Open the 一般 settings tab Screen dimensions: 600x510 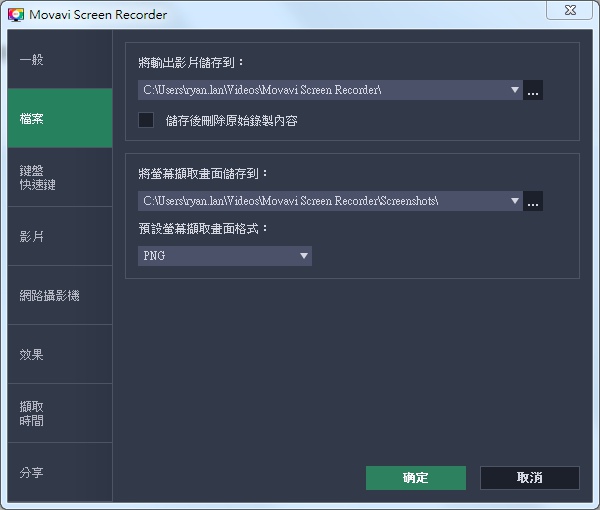(60, 59)
